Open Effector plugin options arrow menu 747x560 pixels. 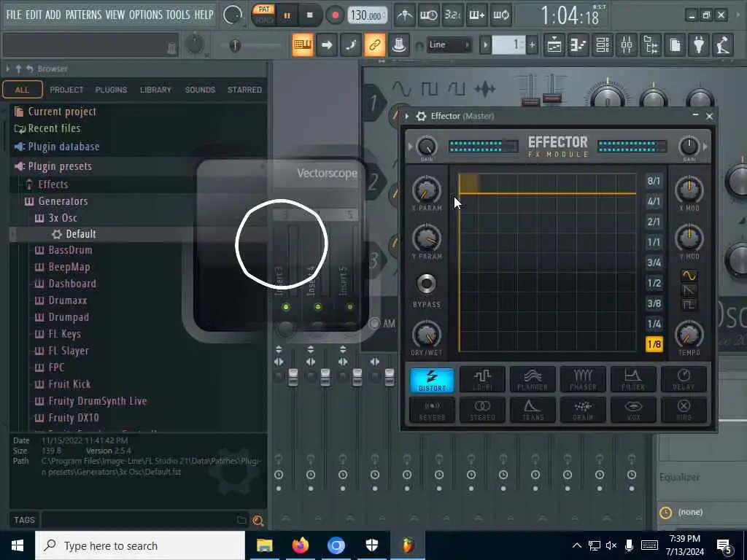tap(407, 116)
